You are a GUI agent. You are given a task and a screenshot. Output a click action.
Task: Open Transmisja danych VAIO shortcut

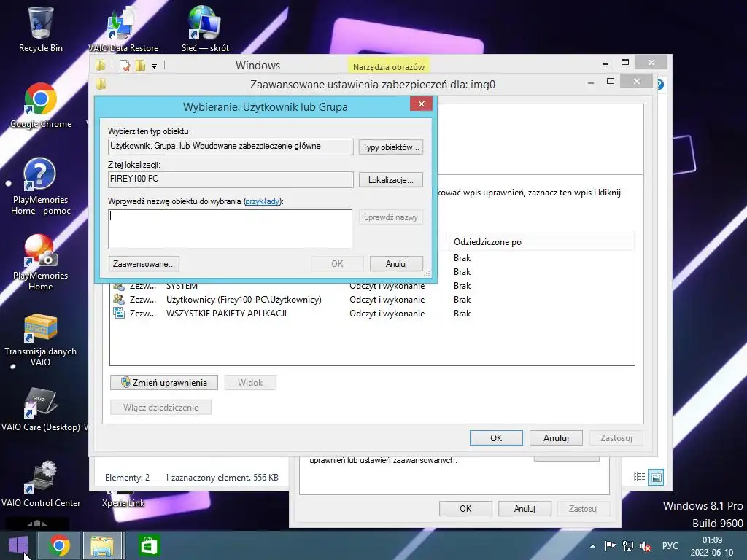[x=41, y=339]
